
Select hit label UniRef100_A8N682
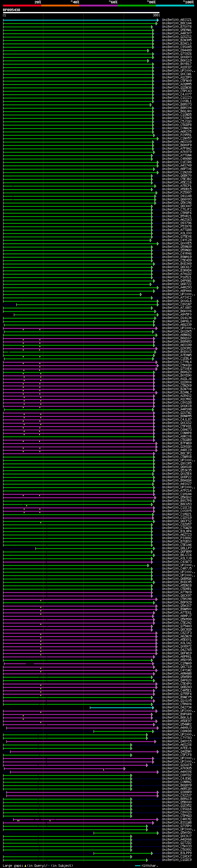(x=176, y=335)
